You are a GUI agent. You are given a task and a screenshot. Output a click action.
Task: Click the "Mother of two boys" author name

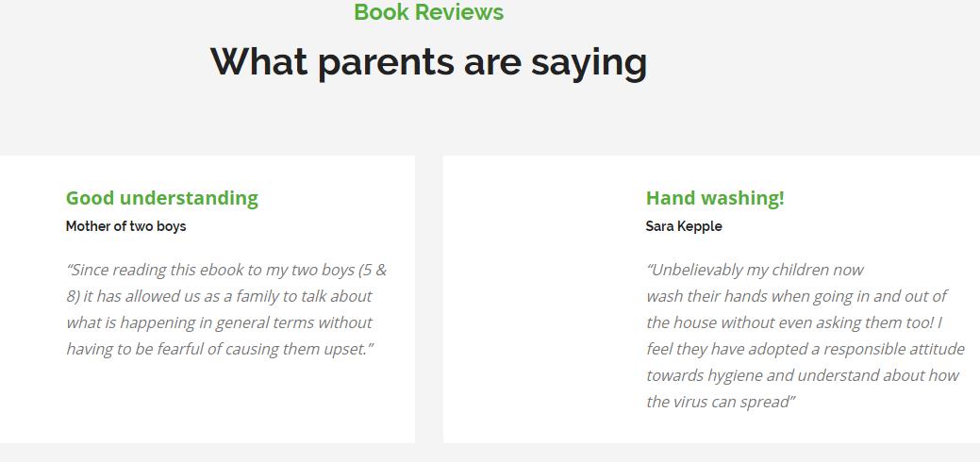pos(125,226)
